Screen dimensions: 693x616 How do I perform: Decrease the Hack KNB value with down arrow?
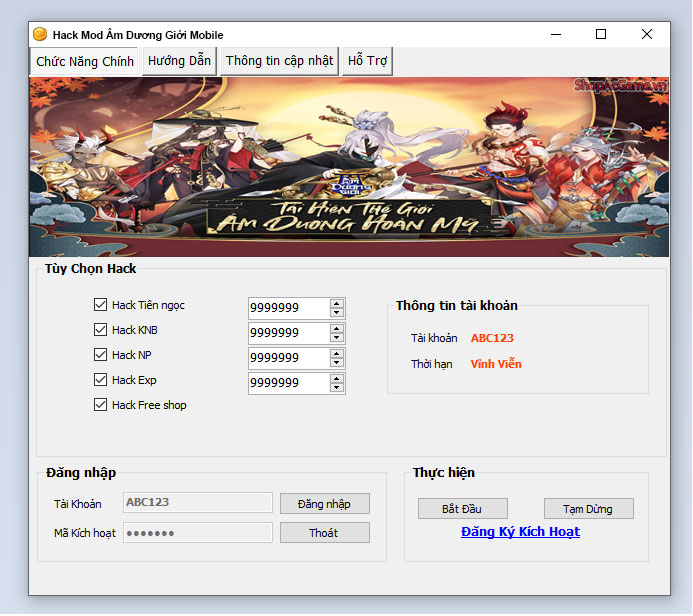[x=337, y=338]
